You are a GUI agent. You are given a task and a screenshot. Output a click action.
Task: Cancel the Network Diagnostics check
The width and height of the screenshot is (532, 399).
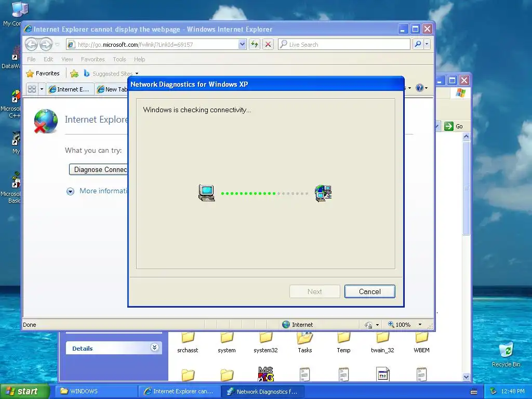pyautogui.click(x=369, y=291)
